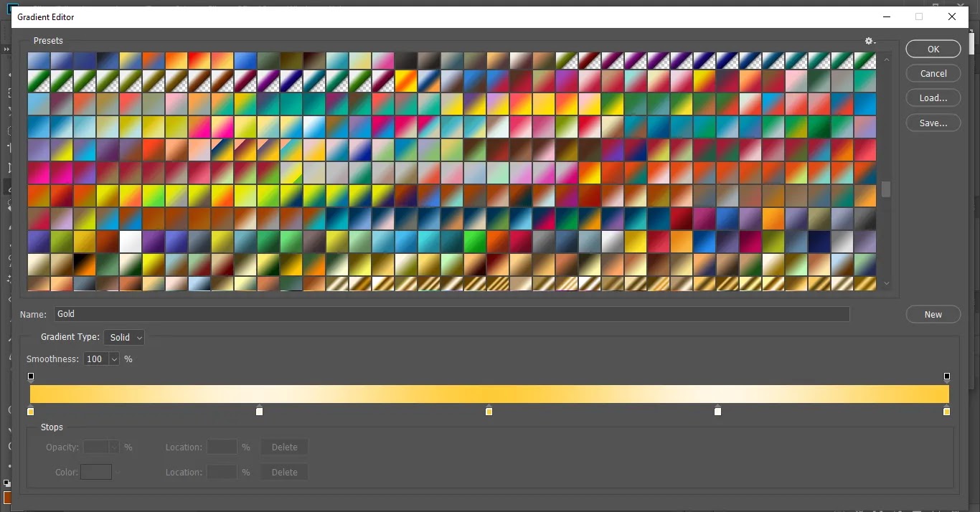The height and width of the screenshot is (512, 980).
Task: Close the Gradient Editor window
Action: coord(952,16)
